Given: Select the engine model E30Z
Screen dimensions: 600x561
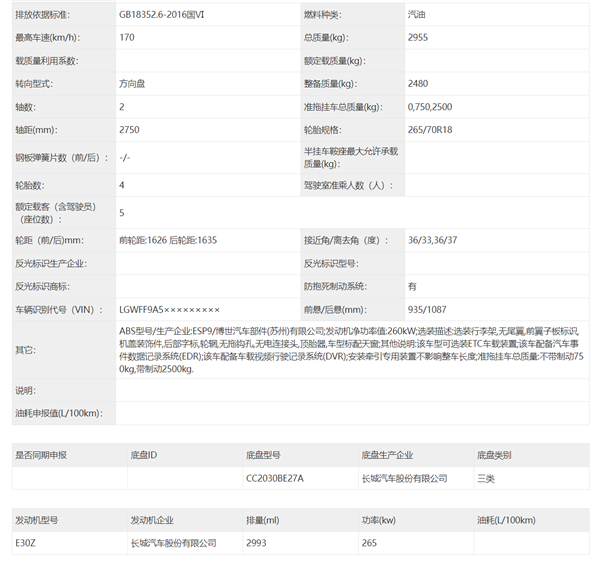Looking at the screenshot, I should [27, 543].
